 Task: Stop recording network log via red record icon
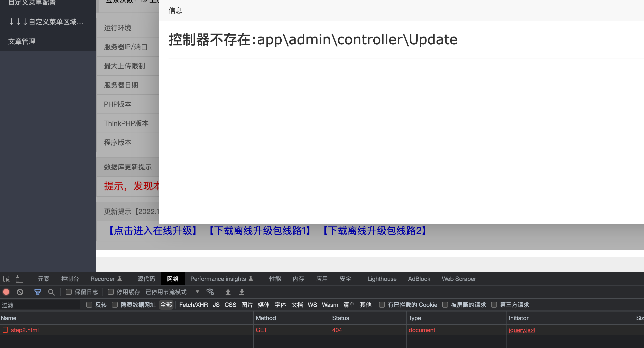tap(6, 292)
